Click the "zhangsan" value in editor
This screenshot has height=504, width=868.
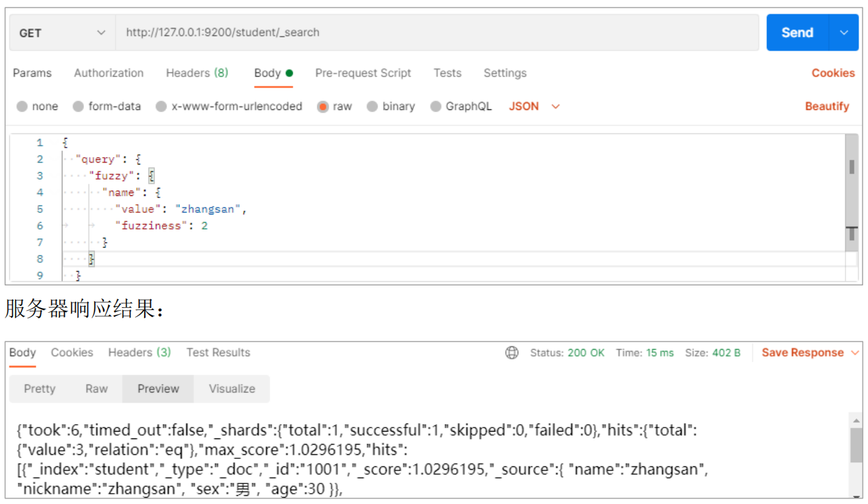click(208, 209)
